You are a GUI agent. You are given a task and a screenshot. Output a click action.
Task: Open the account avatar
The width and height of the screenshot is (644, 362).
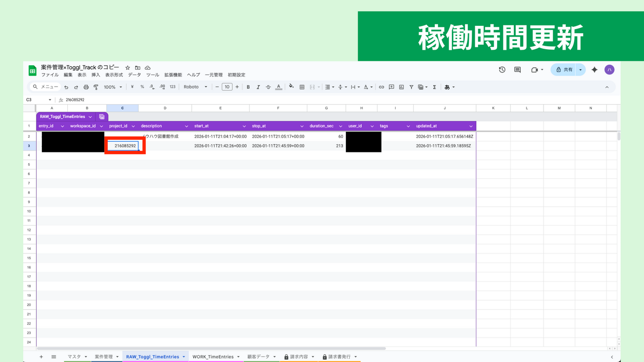(x=609, y=70)
